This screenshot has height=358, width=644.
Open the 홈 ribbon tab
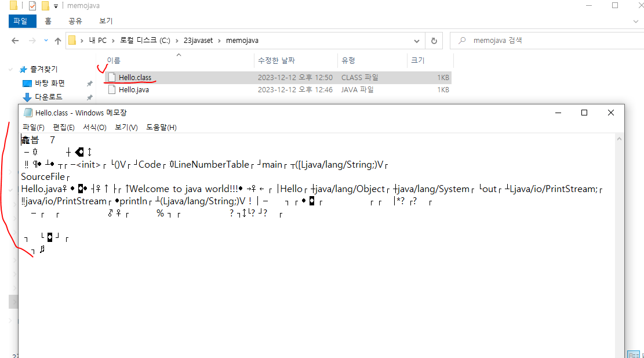pos(48,21)
